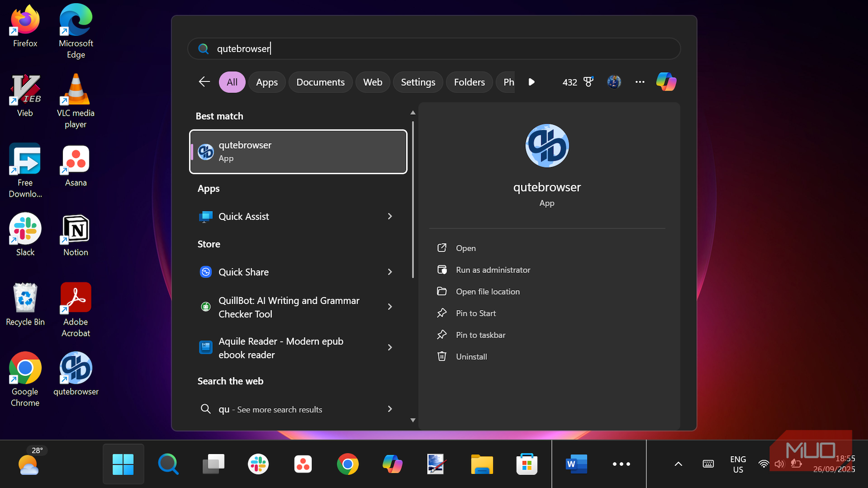This screenshot has width=868, height=488.
Task: Open Microsoft Store from the taskbar
Action: [x=527, y=464]
